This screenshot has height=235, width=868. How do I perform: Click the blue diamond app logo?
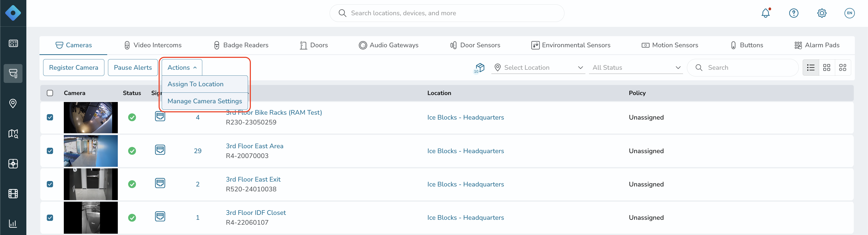13,13
